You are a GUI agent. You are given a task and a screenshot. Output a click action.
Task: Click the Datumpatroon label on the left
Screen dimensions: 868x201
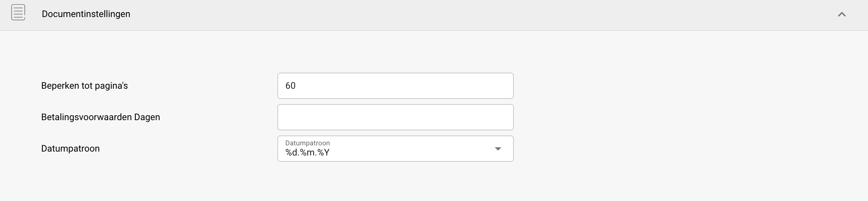click(x=70, y=148)
